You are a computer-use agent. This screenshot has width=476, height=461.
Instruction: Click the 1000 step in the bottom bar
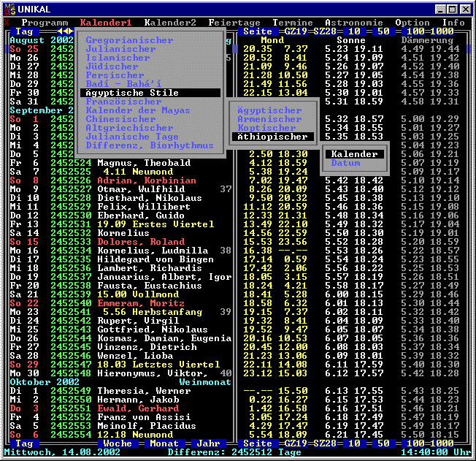coord(445,443)
